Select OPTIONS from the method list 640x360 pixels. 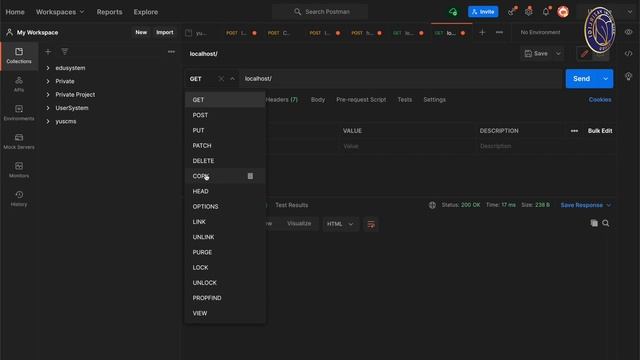225,207
